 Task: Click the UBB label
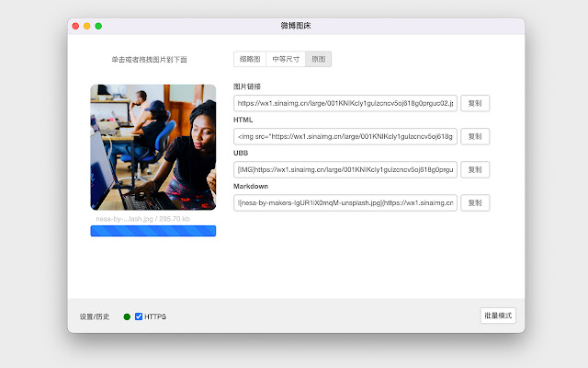(x=241, y=153)
